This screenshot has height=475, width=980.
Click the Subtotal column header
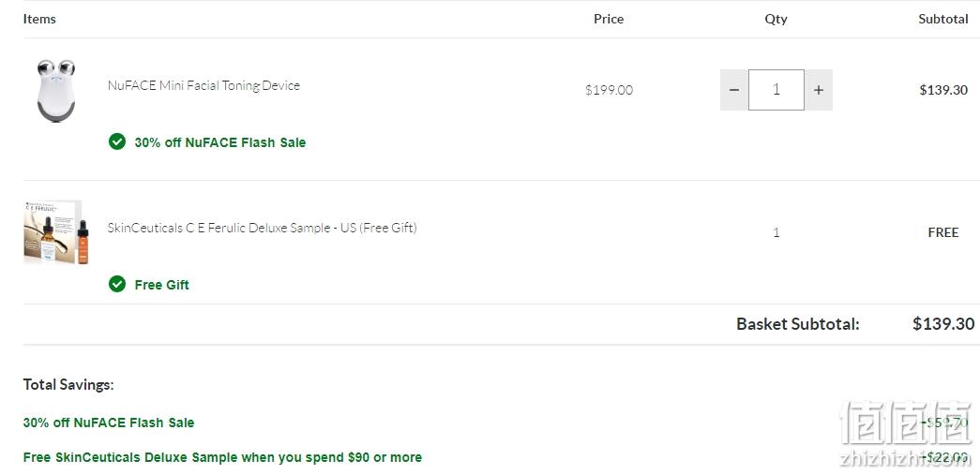point(943,19)
